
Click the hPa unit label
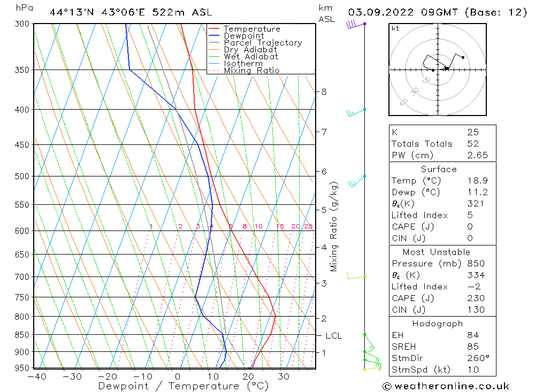25,8
